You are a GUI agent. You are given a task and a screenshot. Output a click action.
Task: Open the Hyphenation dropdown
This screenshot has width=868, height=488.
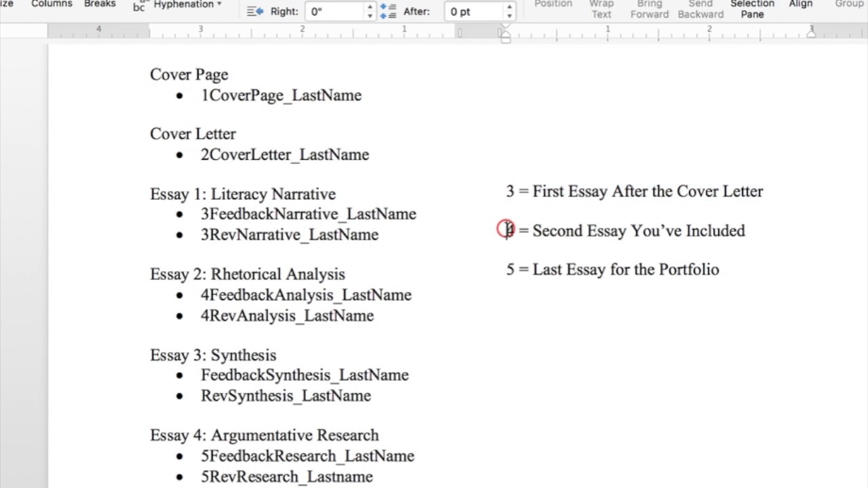pyautogui.click(x=188, y=5)
